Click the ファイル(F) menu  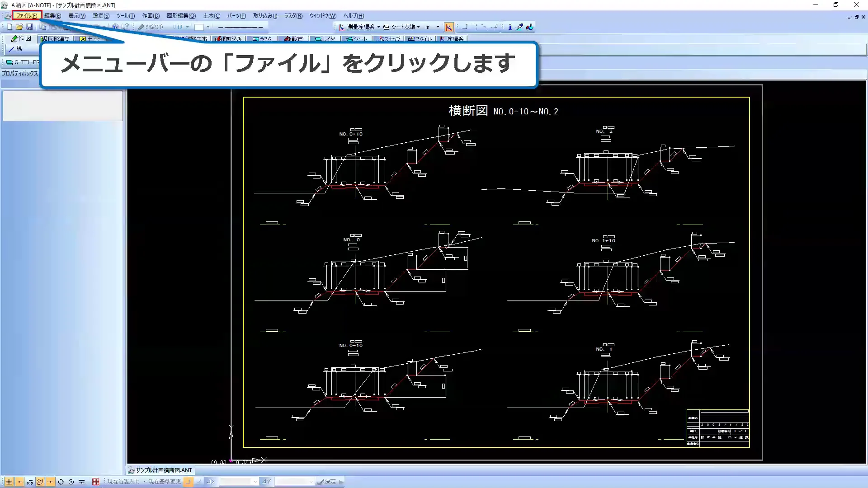click(x=27, y=15)
